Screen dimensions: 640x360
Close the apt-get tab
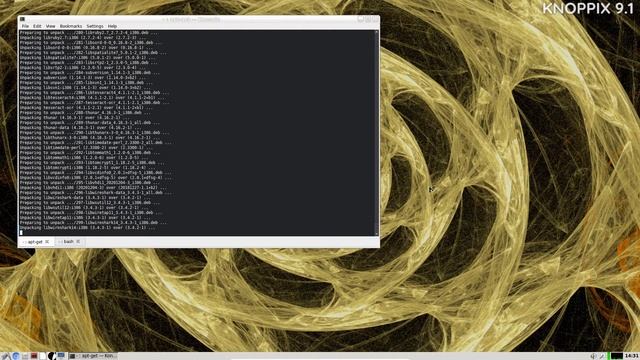[47, 242]
